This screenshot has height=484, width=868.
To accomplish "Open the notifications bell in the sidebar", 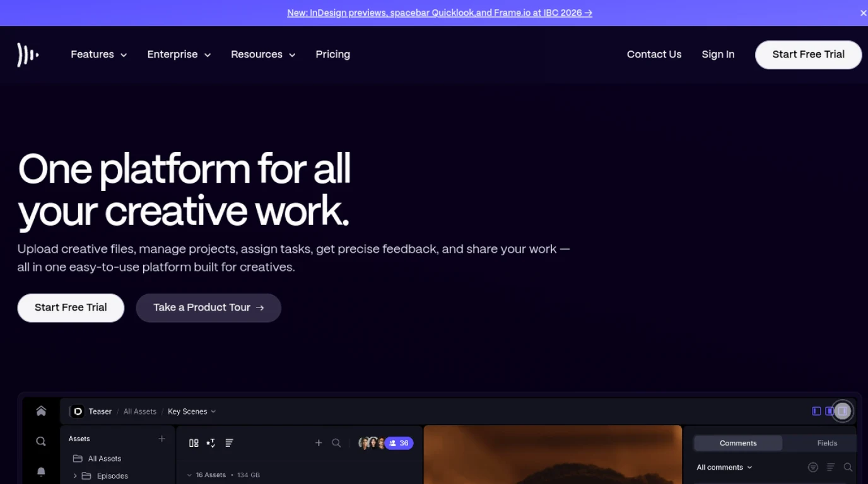I will click(x=41, y=471).
